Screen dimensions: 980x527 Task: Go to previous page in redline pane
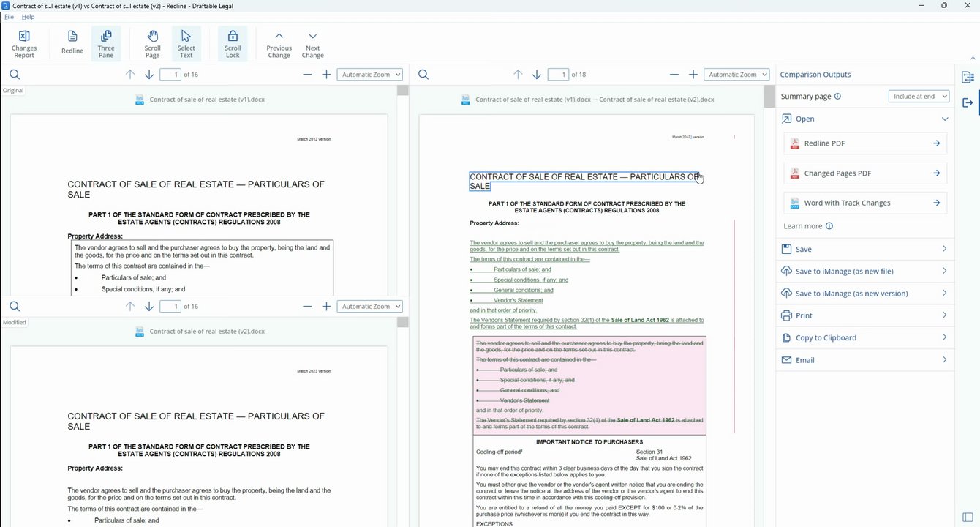518,75
